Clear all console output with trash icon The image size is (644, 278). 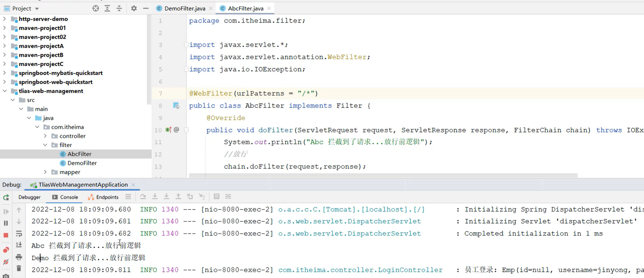click(19, 268)
